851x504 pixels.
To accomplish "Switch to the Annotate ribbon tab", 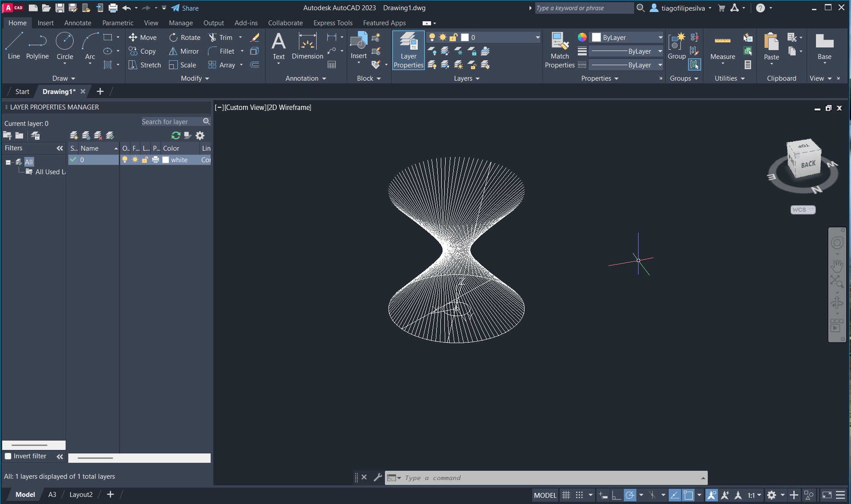I will tap(78, 23).
